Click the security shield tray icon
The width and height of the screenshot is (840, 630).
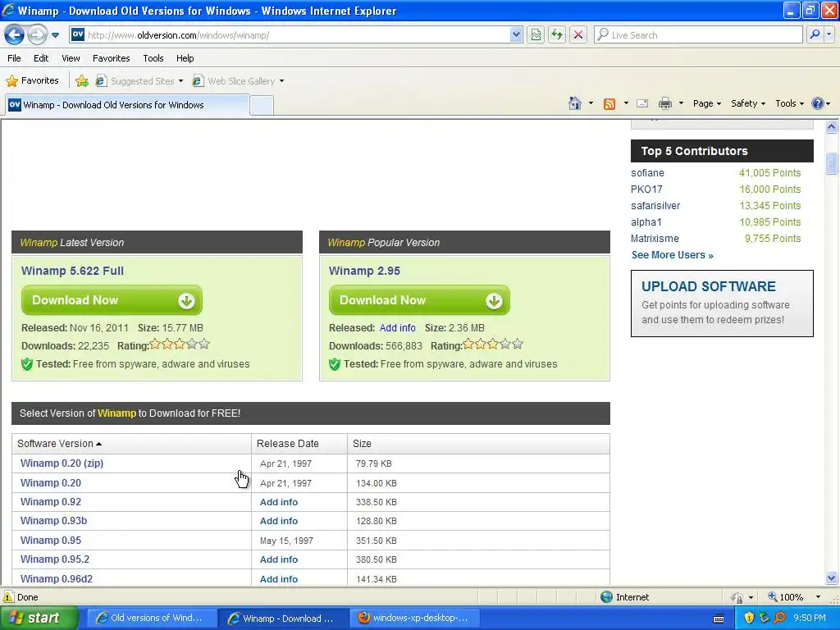coord(749,619)
